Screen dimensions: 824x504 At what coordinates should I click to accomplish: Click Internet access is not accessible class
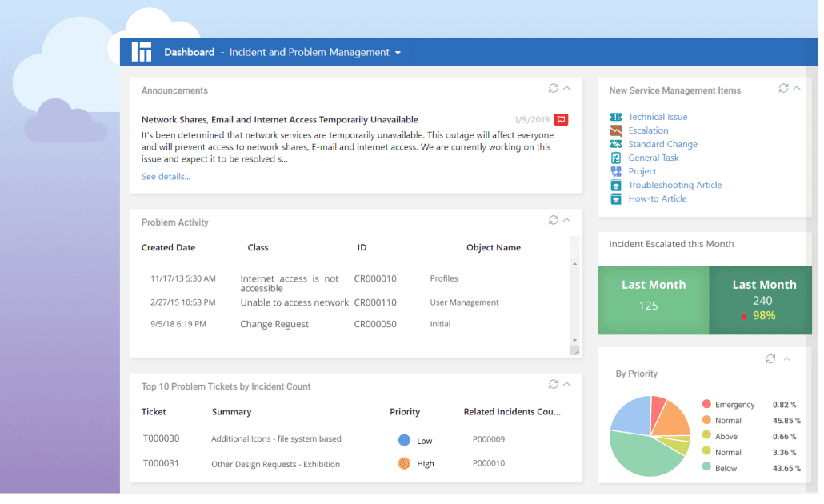click(x=290, y=283)
